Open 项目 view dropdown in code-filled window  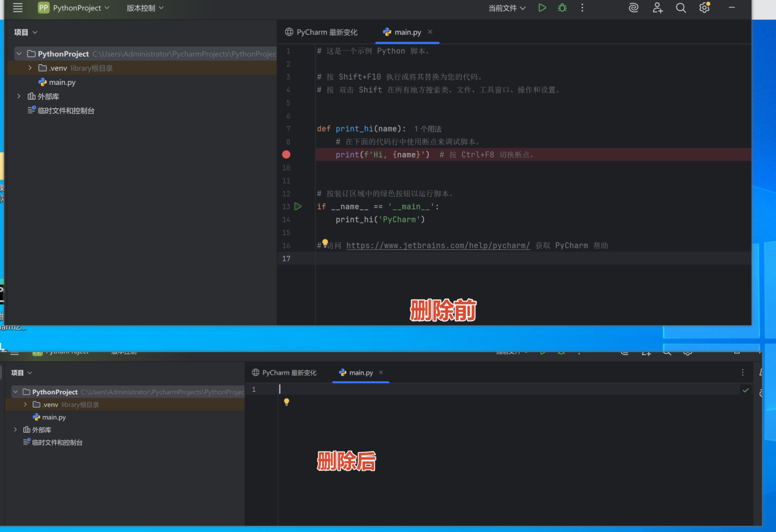26,32
